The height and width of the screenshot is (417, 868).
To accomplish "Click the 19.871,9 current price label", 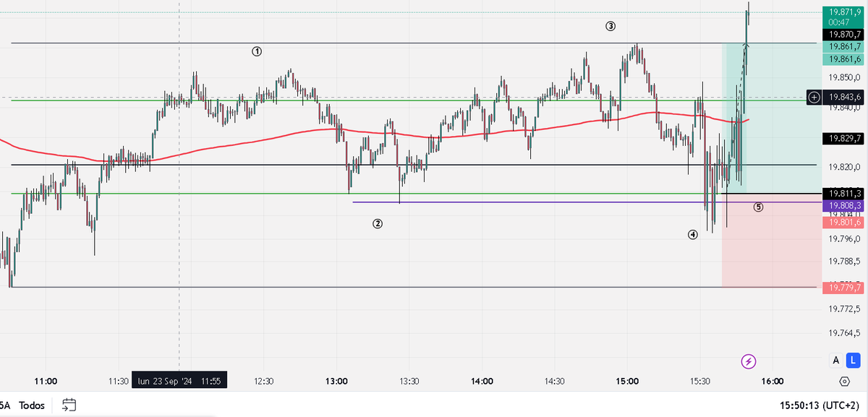I will point(845,12).
